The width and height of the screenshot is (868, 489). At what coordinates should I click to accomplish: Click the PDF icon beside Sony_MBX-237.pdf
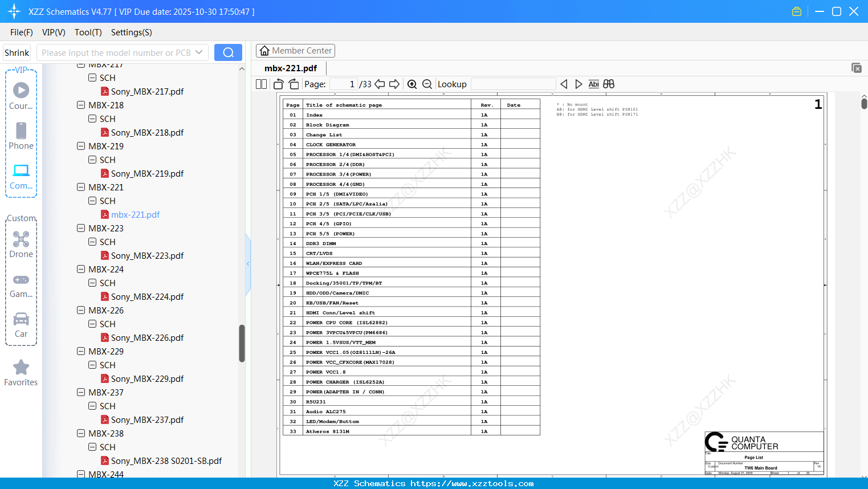[105, 419]
